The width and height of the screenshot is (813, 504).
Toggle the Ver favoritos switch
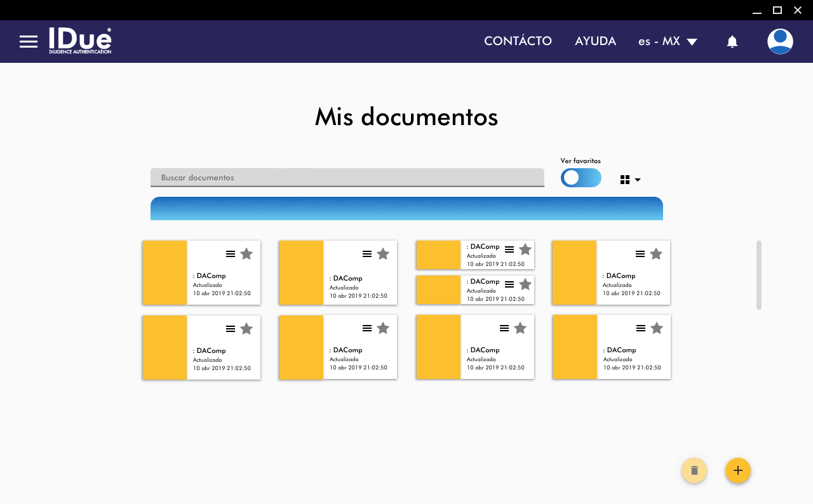(x=581, y=178)
